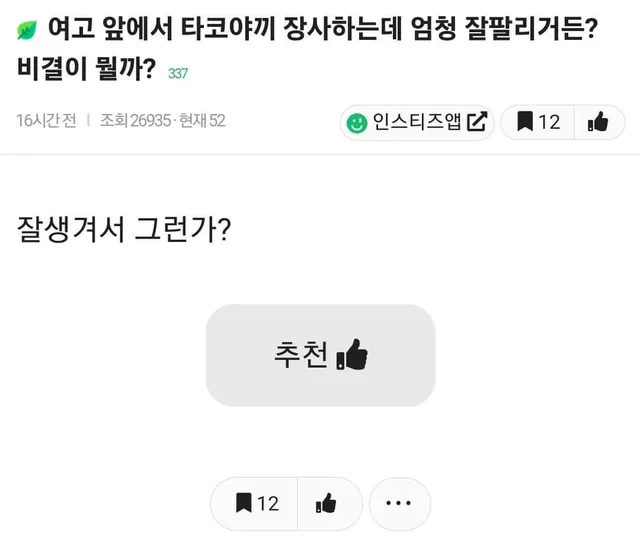The image size is (640, 542).
Task: Click the top bookmark count 12
Action: click(550, 122)
